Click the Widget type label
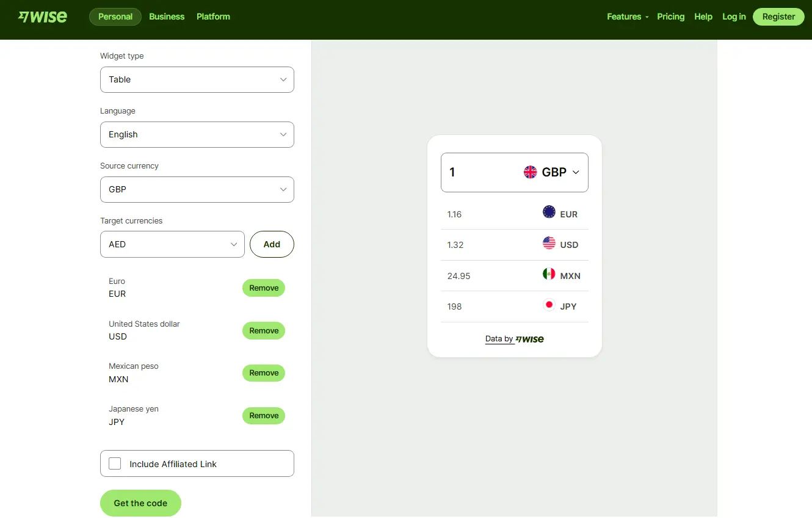 pos(122,56)
